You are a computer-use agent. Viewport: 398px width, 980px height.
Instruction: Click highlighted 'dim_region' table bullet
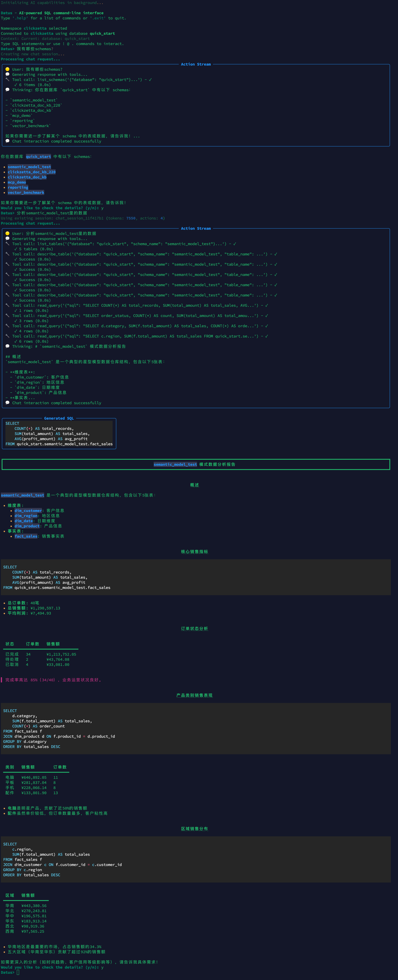point(26,516)
